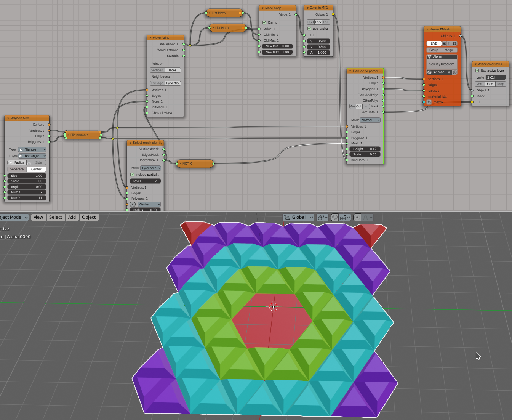Open the Add menu
This screenshot has width=512, height=420.
click(x=72, y=217)
